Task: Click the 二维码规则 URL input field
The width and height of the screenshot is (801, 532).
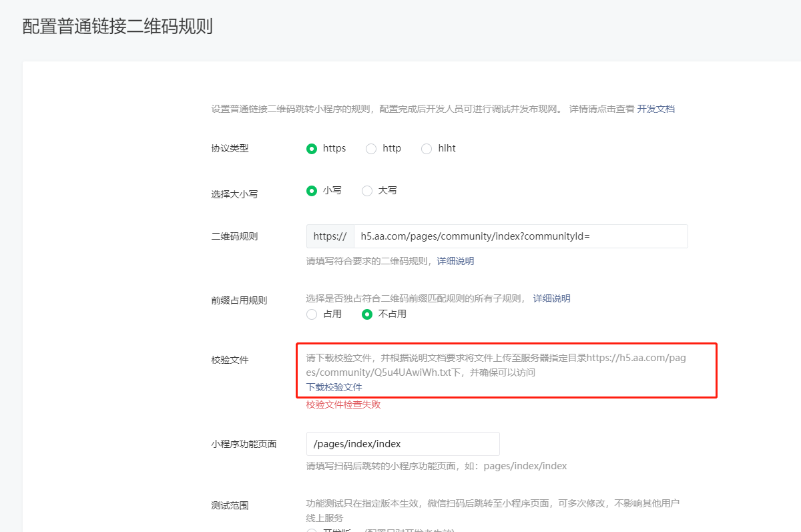Action: pyautogui.click(x=521, y=236)
